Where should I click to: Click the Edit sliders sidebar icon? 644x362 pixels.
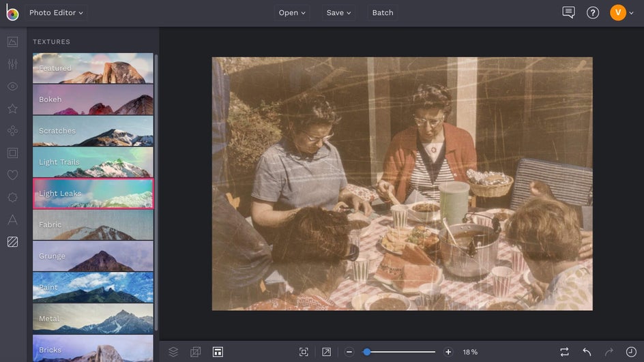12,64
